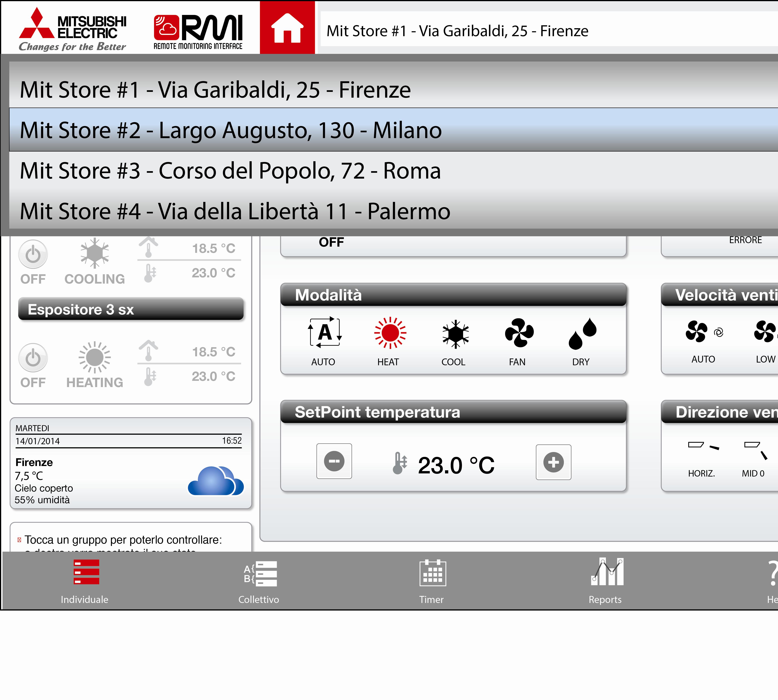Image resolution: width=778 pixels, height=700 pixels.
Task: Select FAN mode icon
Action: coord(519,333)
